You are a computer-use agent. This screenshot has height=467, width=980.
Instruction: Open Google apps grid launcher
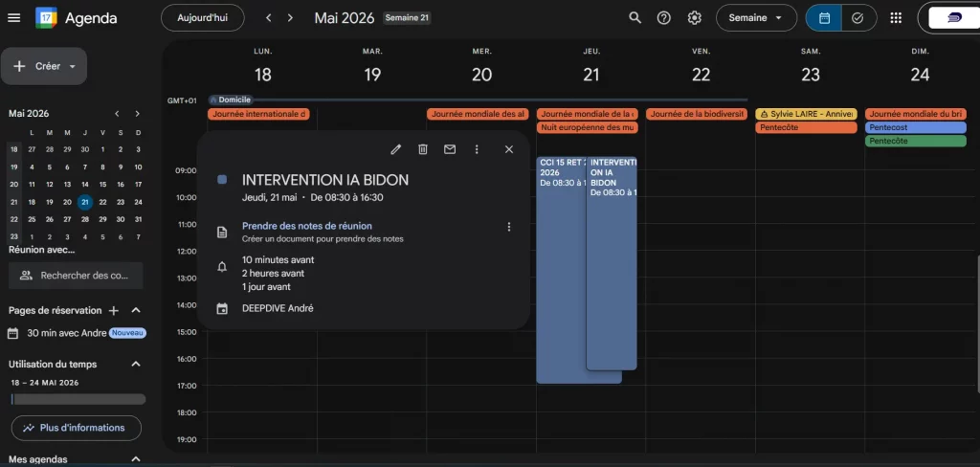[x=896, y=18]
